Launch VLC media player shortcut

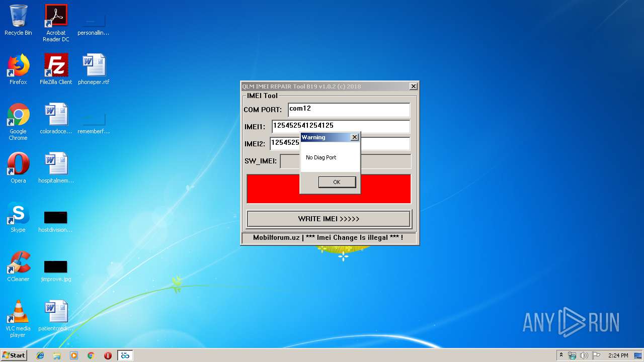(x=18, y=319)
